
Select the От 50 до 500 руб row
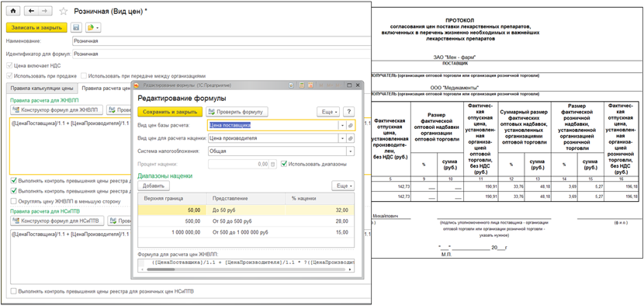point(246,221)
